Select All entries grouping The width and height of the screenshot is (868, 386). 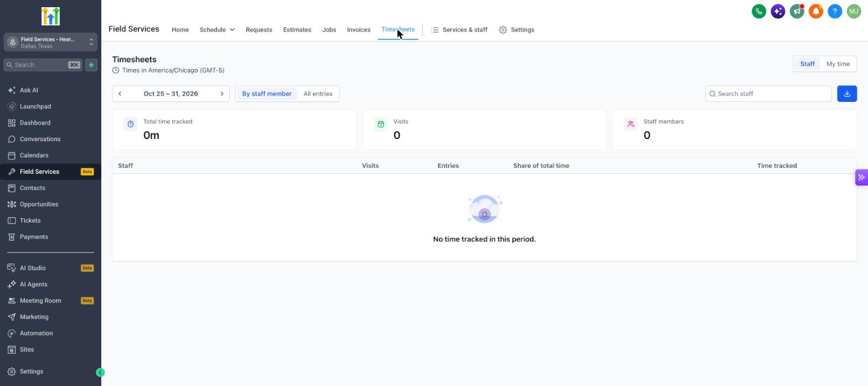tap(318, 94)
